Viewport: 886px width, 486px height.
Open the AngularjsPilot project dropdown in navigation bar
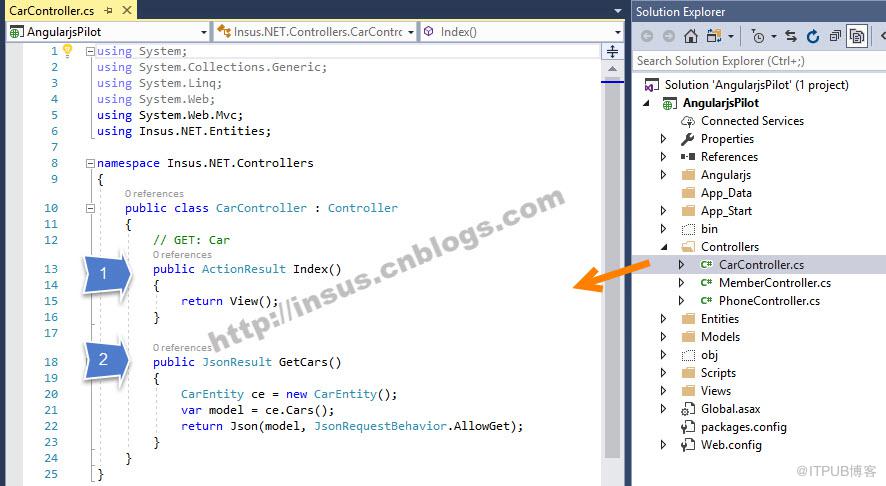tap(203, 32)
